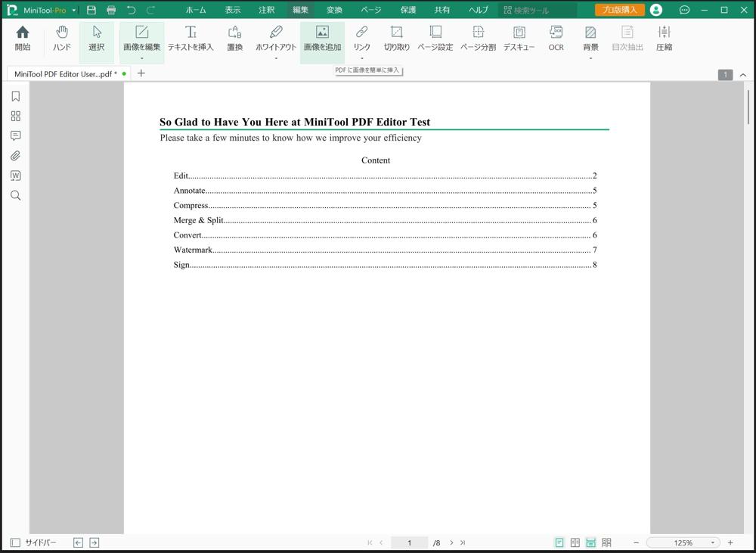756x553 pixels.
Task: Select the MiniTool PDF Editor User document tab
Action: point(69,74)
